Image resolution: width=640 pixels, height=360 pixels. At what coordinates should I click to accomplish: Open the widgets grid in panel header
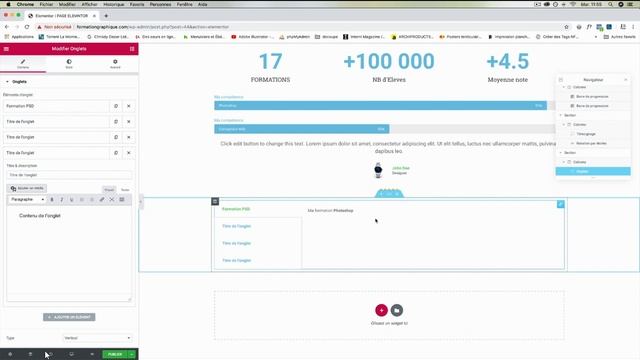tap(132, 49)
